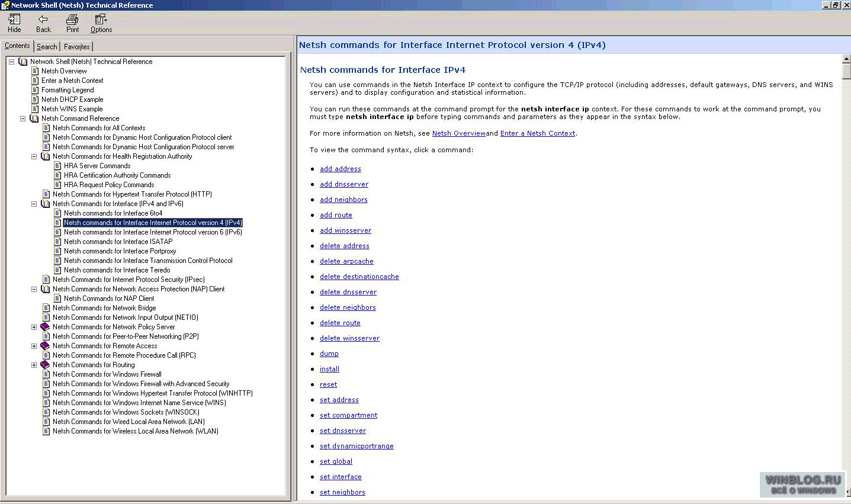Follow the reset command link
This screenshot has width=851, height=504.
[x=328, y=384]
